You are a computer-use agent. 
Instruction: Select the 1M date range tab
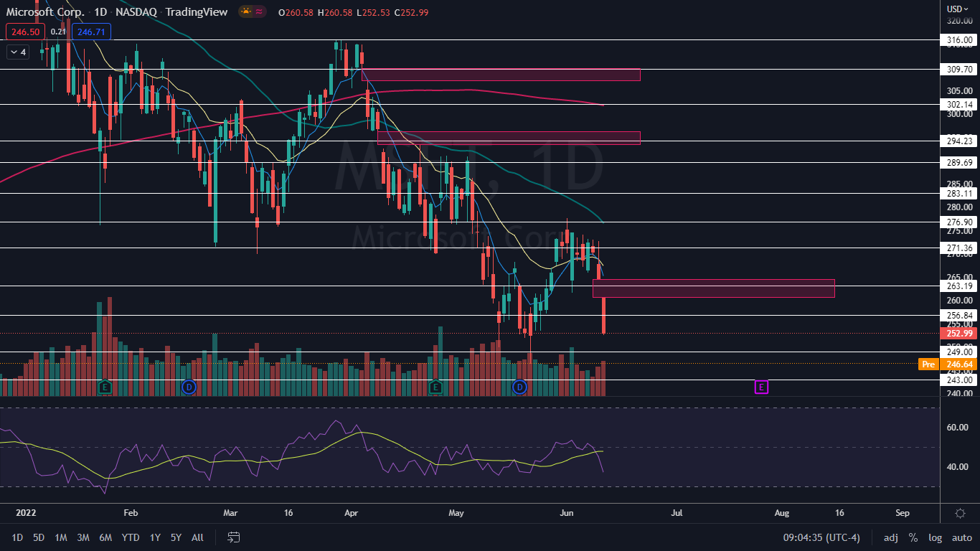(61, 537)
